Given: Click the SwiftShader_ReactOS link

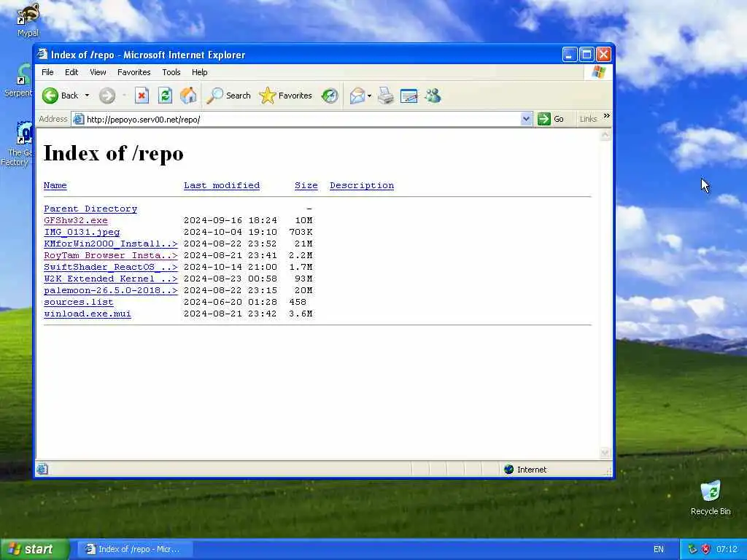Looking at the screenshot, I should coord(111,267).
